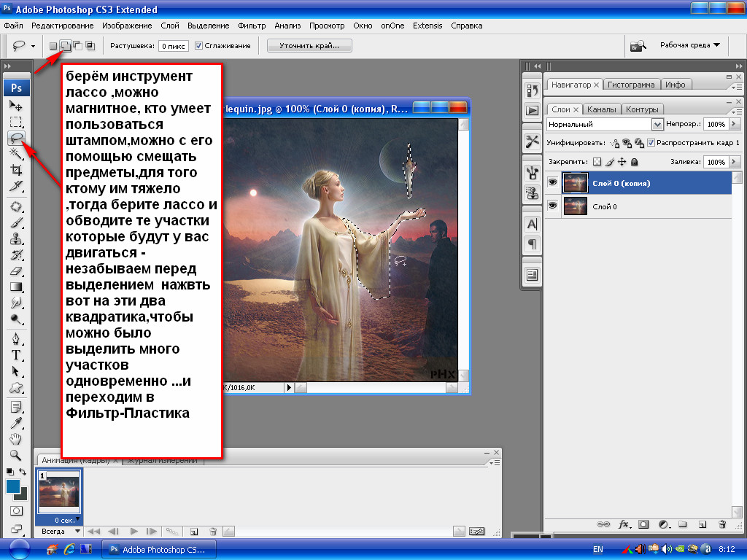
Task: Open the Фильтр menu
Action: pyautogui.click(x=252, y=26)
